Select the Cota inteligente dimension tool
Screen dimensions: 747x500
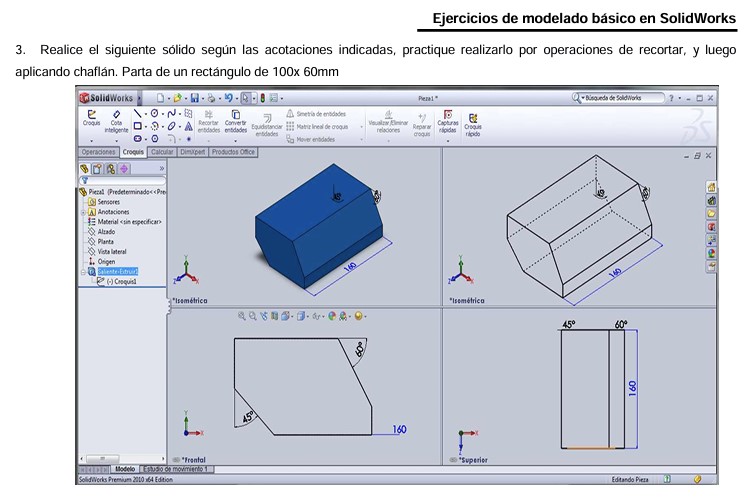click(x=116, y=121)
